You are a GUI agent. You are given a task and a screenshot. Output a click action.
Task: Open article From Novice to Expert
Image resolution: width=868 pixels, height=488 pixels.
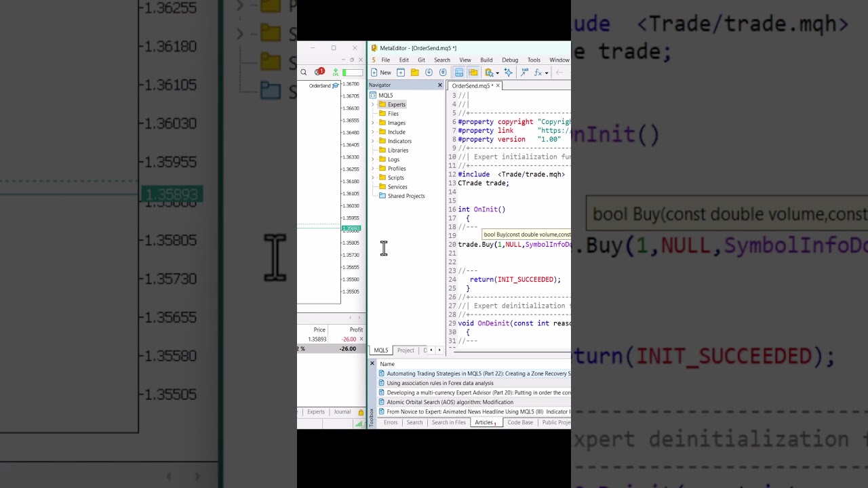475,411
